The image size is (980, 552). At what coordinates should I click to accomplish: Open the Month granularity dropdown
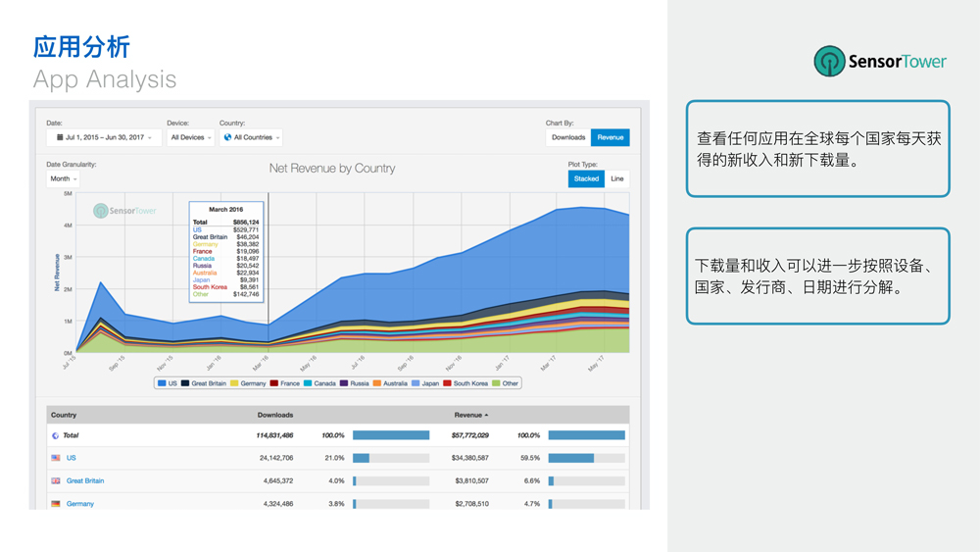pyautogui.click(x=63, y=179)
